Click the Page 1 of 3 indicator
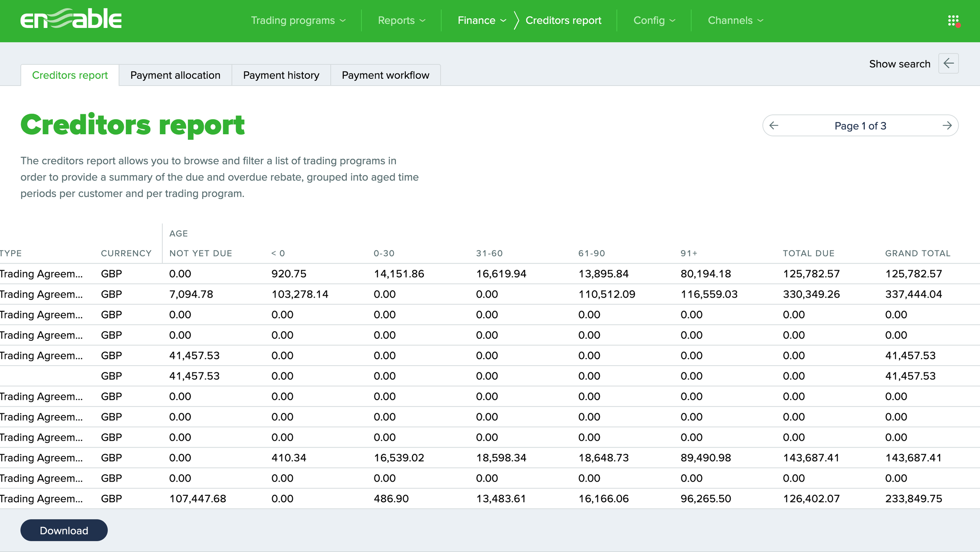Screen dimensions: 980x552 click(860, 126)
